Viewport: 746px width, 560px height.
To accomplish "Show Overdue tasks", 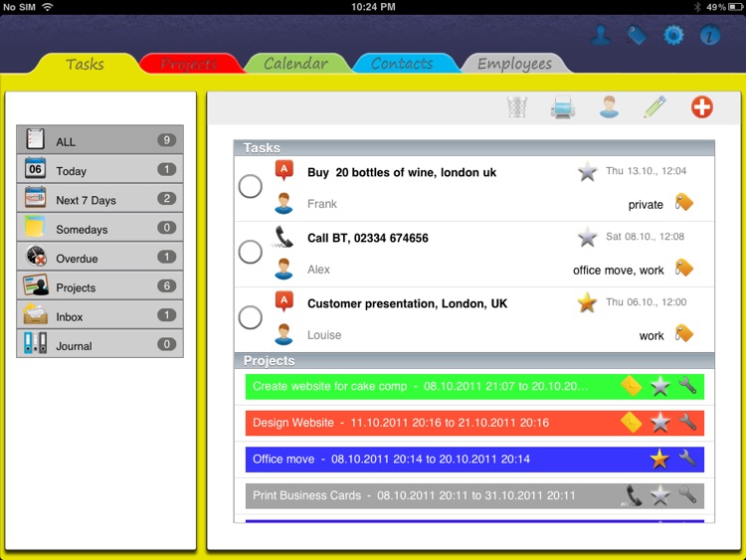I will point(99,257).
